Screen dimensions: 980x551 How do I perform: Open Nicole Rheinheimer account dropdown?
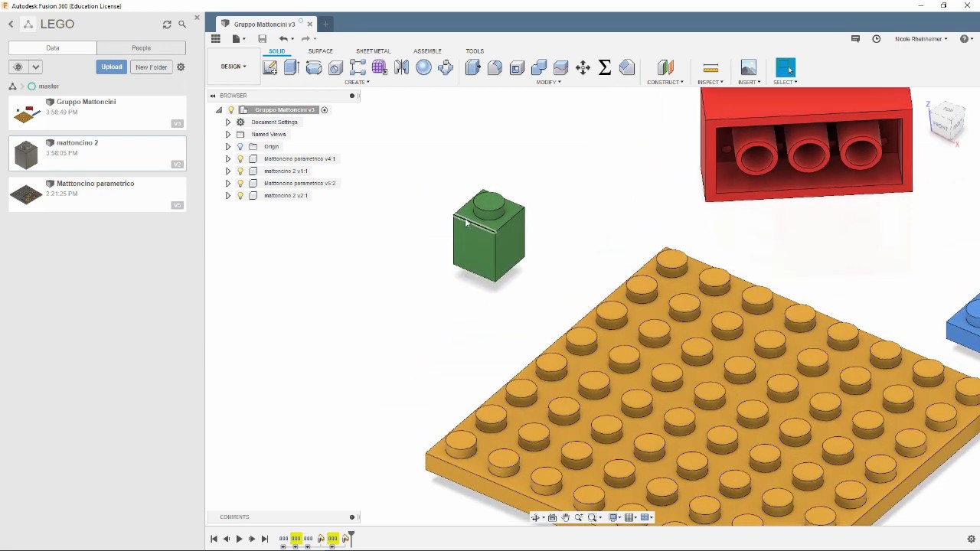point(921,39)
